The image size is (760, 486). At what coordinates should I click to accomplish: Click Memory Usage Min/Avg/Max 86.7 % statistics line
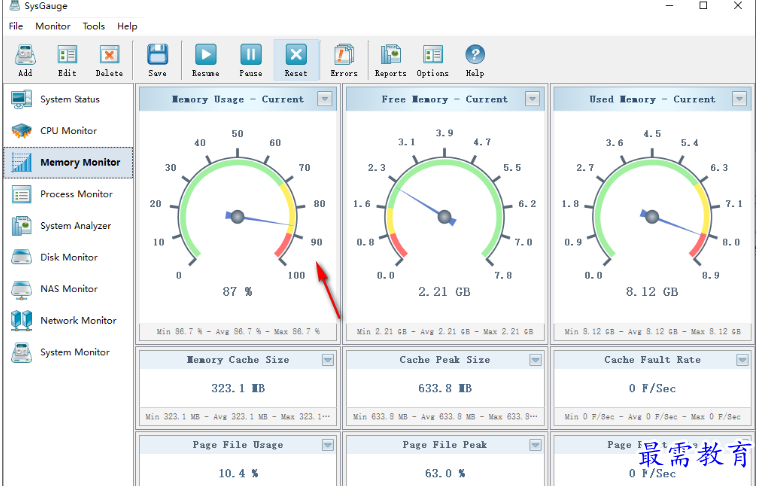(238, 331)
